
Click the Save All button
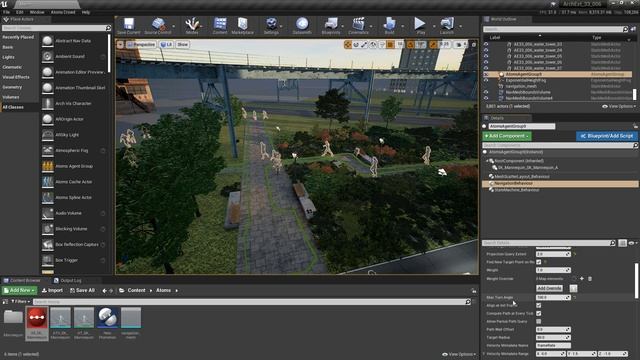click(82, 291)
